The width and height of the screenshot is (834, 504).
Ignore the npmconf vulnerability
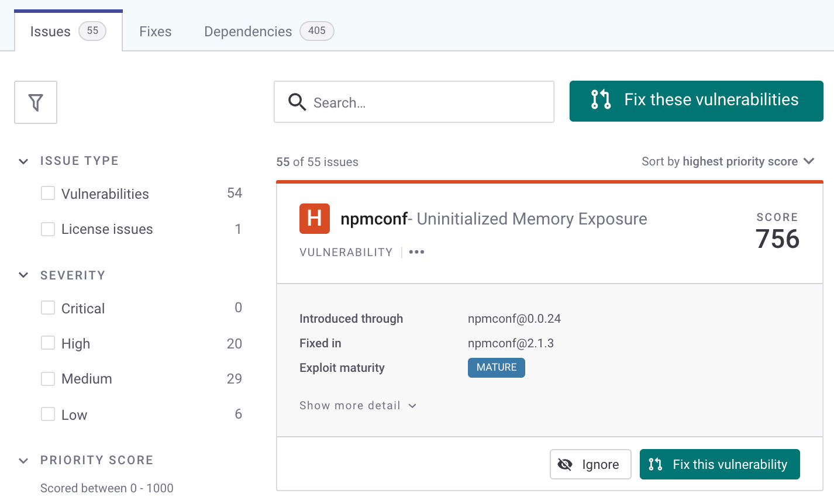click(x=590, y=464)
